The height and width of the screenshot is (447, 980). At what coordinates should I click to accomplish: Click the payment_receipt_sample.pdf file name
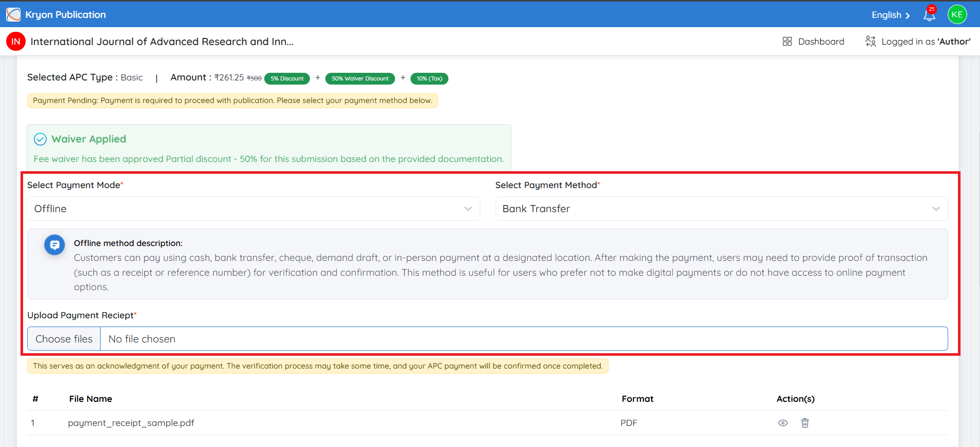click(x=131, y=423)
